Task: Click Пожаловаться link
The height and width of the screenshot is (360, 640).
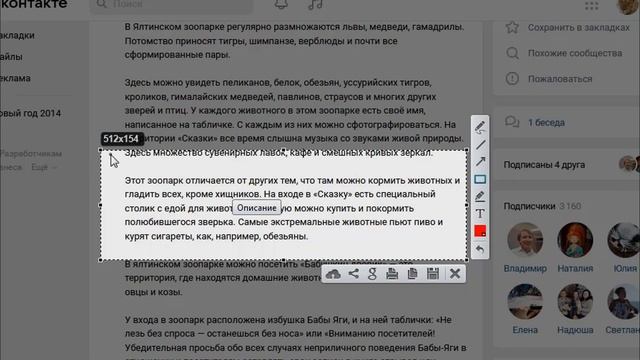Action: [x=560, y=79]
